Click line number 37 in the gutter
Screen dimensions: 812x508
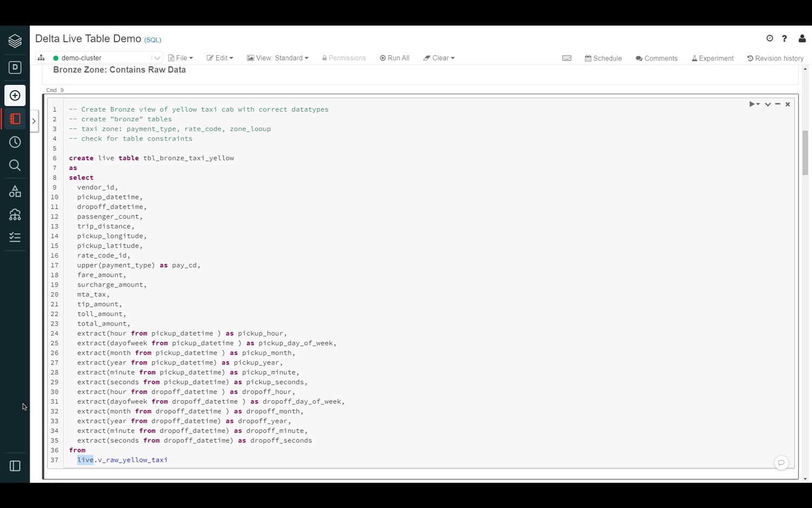[x=54, y=460]
